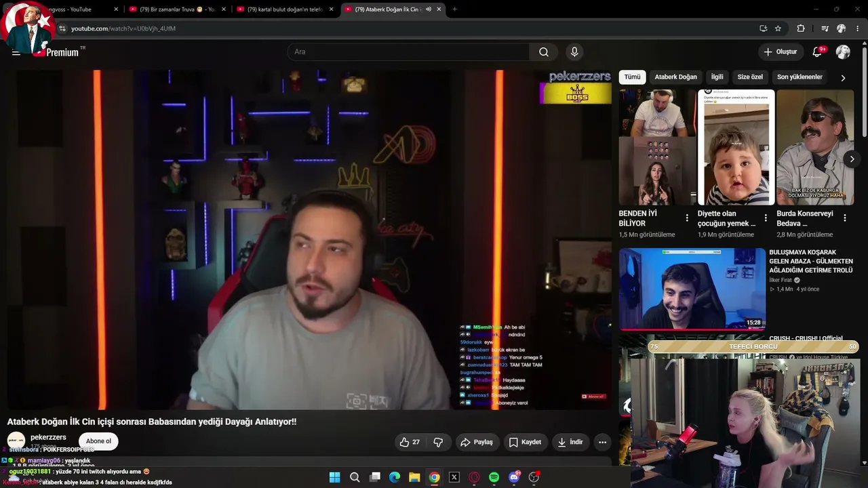Focus the Ara search field

pyautogui.click(x=409, y=52)
